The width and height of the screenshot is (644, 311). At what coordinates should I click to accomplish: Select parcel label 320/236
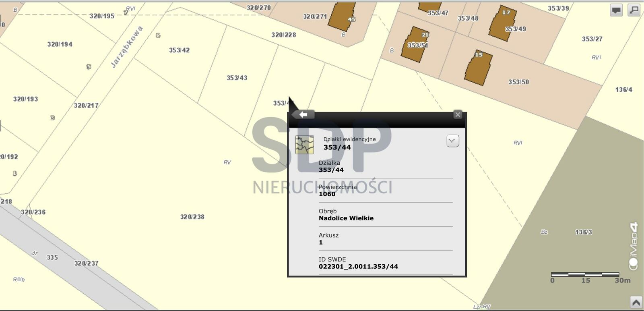33,212
